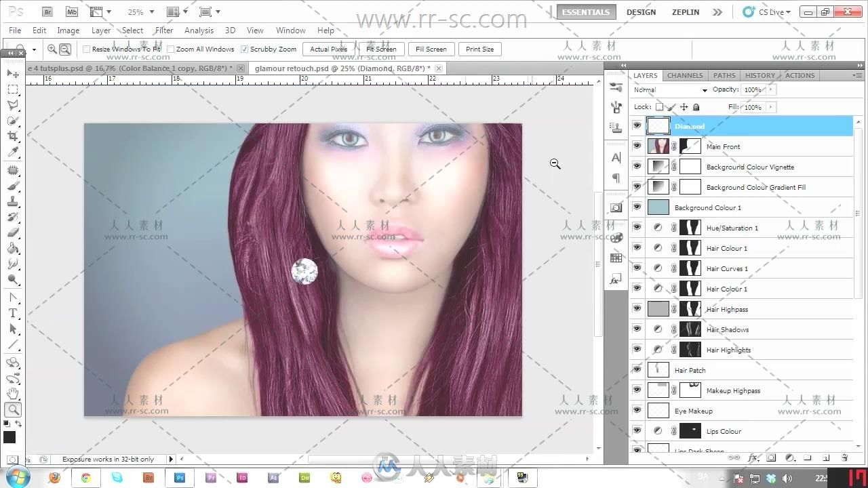Image resolution: width=868 pixels, height=488 pixels.
Task: Open the Zoom tool preset picker arrow
Action: click(34, 49)
